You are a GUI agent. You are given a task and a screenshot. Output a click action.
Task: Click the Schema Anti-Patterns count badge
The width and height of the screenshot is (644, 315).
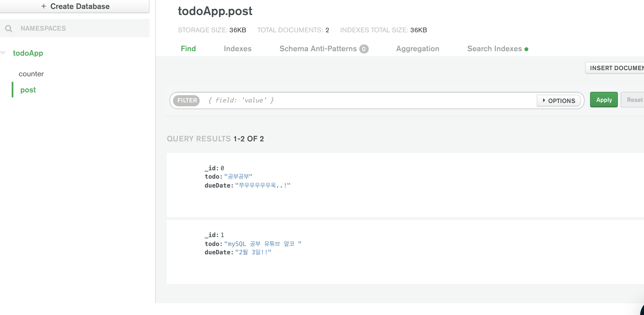click(364, 49)
